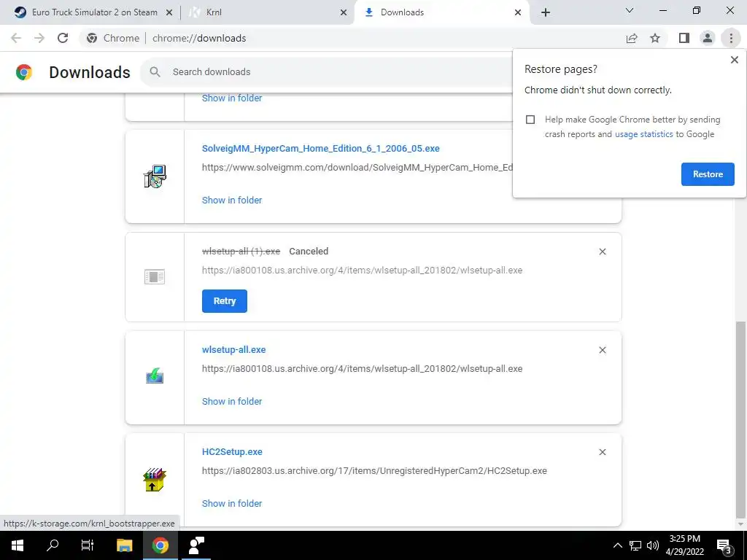Screen dimensions: 747x560
Task: Open the HC2Setup.exe file link
Action: (x=232, y=451)
